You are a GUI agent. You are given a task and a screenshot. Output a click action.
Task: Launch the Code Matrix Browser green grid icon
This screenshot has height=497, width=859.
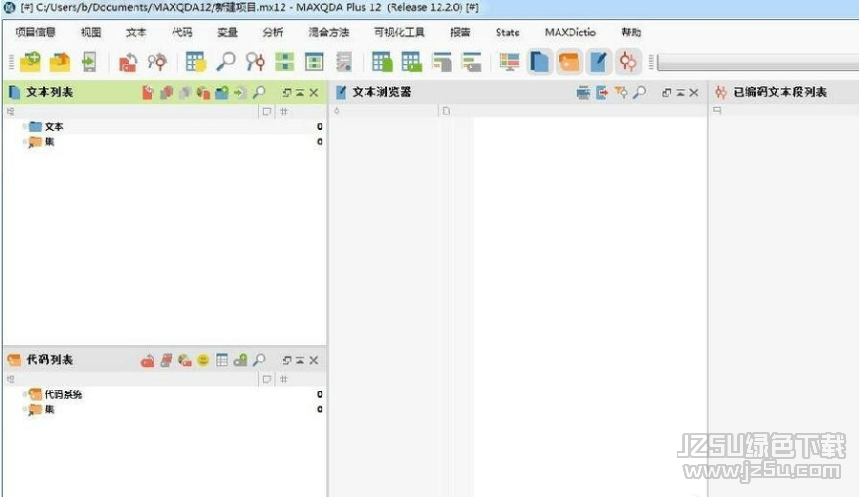pyautogui.click(x=284, y=62)
